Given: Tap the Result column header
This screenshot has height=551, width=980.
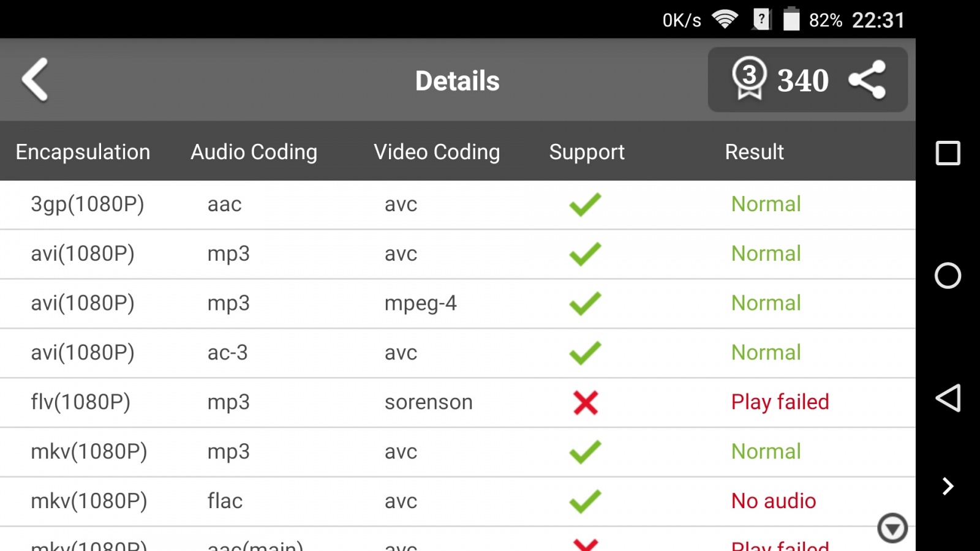Looking at the screenshot, I should (x=754, y=152).
